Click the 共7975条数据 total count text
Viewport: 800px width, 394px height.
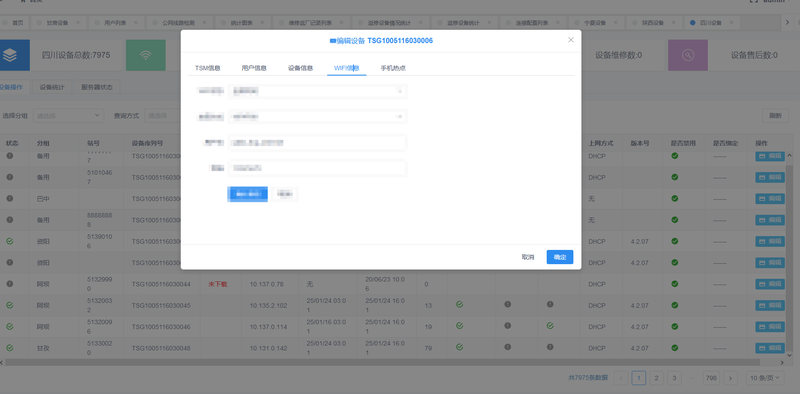click(588, 378)
